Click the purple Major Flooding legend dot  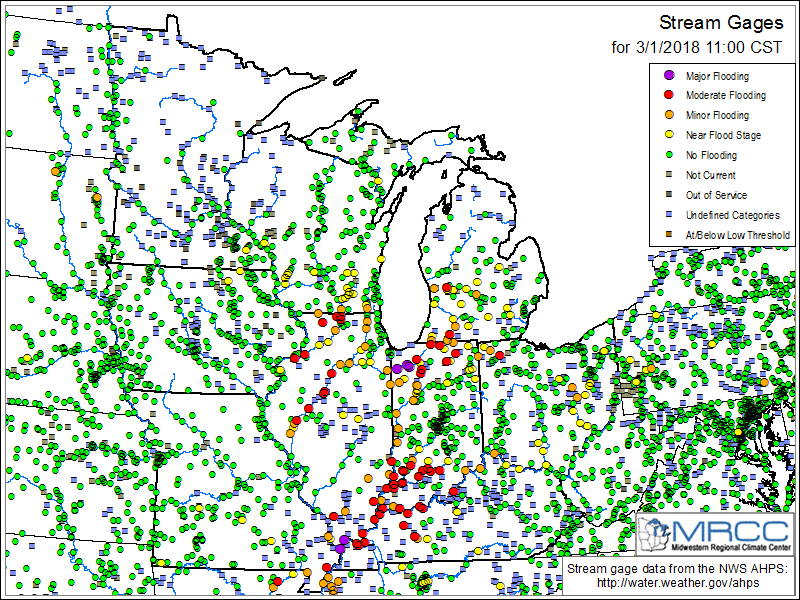[669, 76]
